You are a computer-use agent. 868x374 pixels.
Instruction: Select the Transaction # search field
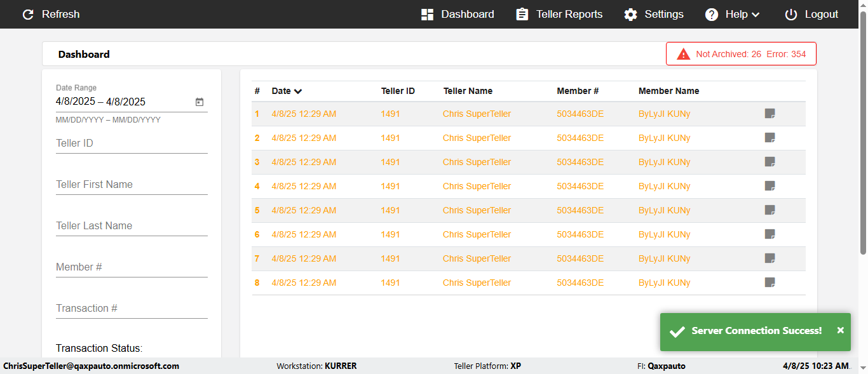pyautogui.click(x=132, y=309)
